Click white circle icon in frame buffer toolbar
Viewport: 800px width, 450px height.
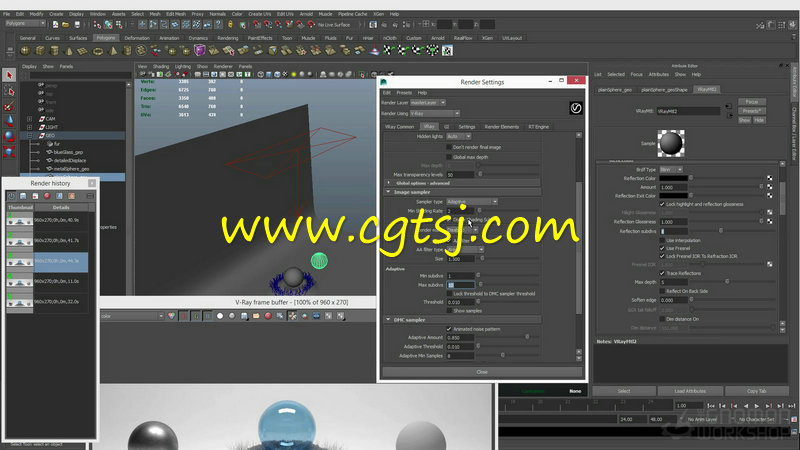[x=220, y=316]
